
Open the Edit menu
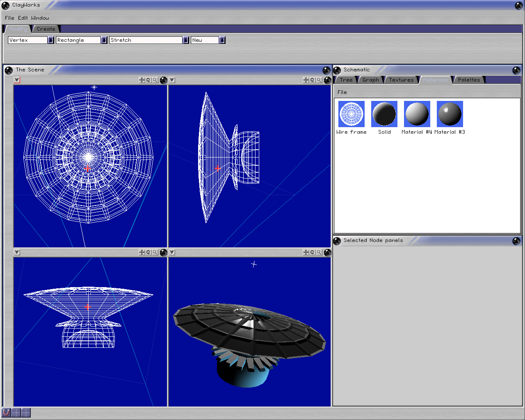[23, 18]
